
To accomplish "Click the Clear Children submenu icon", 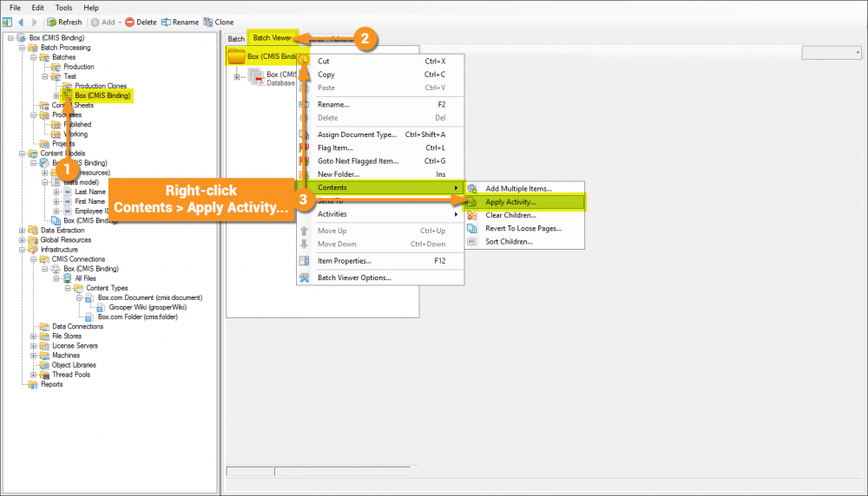I will click(x=471, y=215).
